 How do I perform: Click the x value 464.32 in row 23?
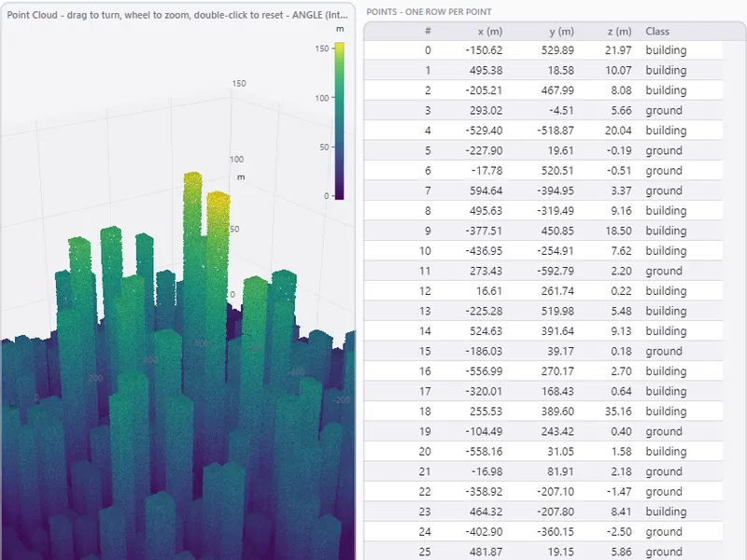[x=486, y=511]
